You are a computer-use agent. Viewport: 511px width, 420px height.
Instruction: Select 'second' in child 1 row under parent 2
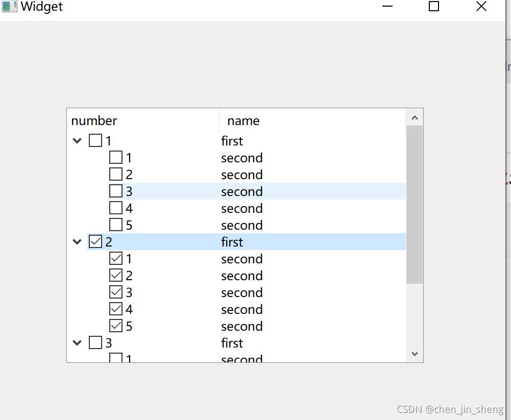[242, 259]
